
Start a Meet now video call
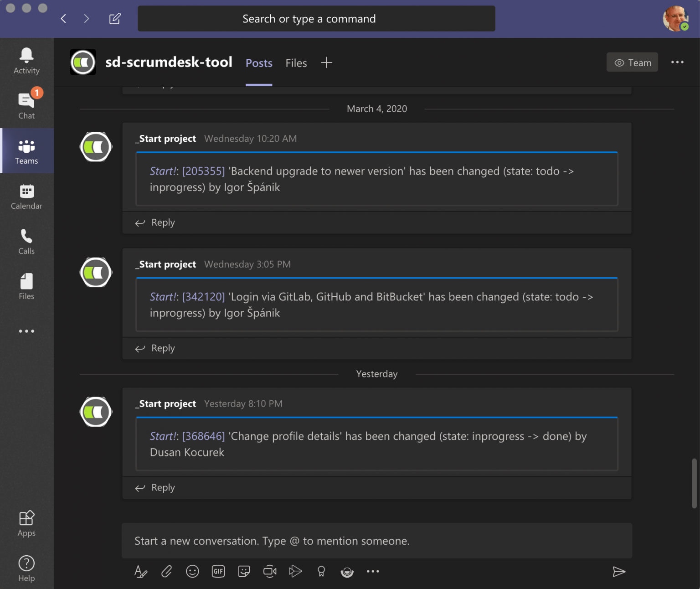(x=270, y=571)
